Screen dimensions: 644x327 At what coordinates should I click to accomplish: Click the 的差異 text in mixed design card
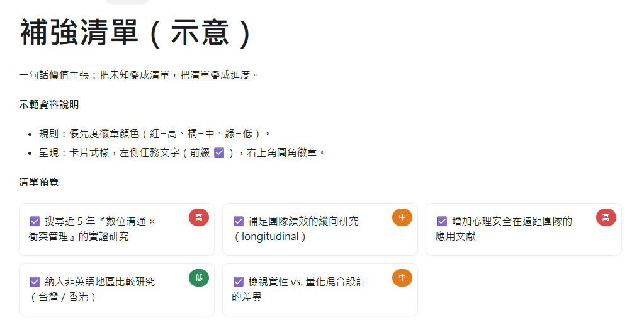[247, 297]
